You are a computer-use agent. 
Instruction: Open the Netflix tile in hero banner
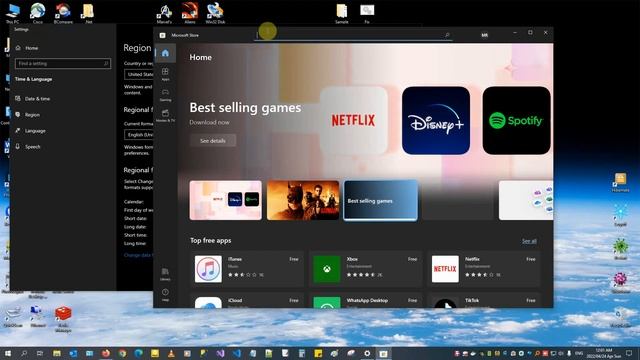(353, 120)
